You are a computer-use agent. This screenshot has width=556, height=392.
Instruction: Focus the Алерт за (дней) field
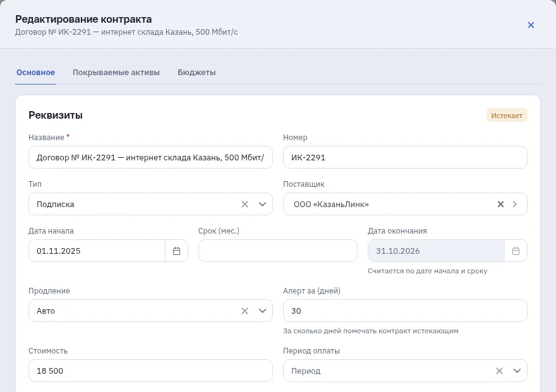405,311
